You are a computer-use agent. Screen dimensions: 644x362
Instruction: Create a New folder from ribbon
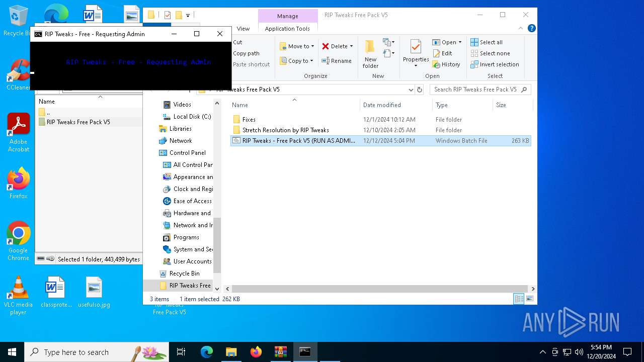[x=370, y=54]
